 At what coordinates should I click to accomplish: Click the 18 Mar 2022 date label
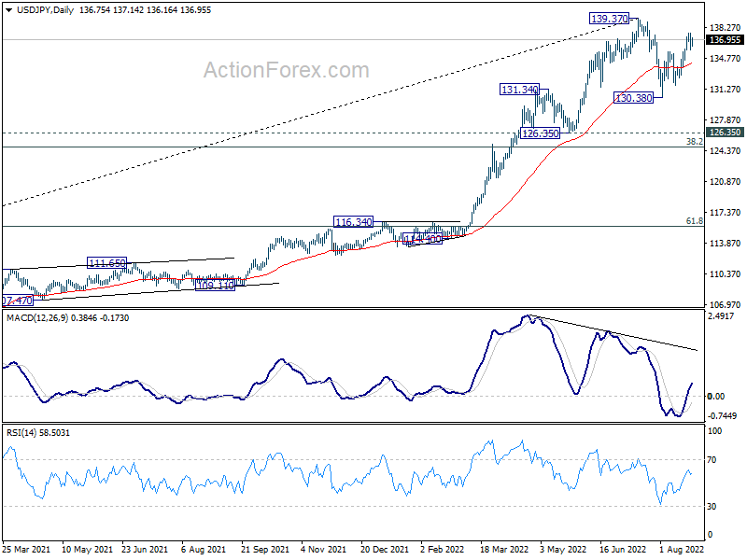click(504, 549)
